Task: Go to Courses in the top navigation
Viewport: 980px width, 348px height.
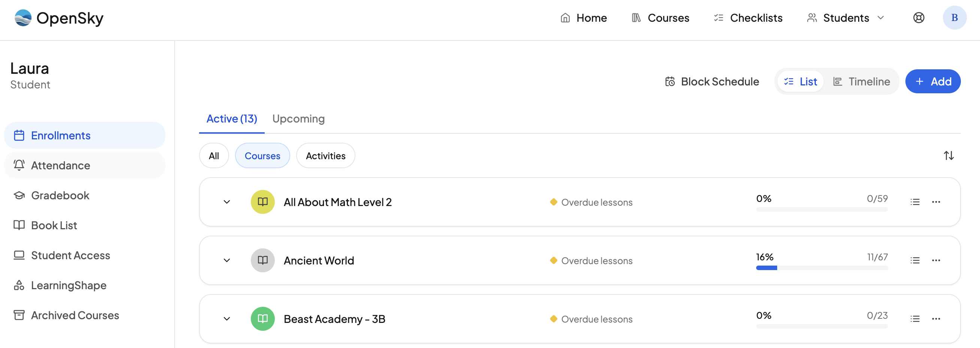Action: (660, 18)
